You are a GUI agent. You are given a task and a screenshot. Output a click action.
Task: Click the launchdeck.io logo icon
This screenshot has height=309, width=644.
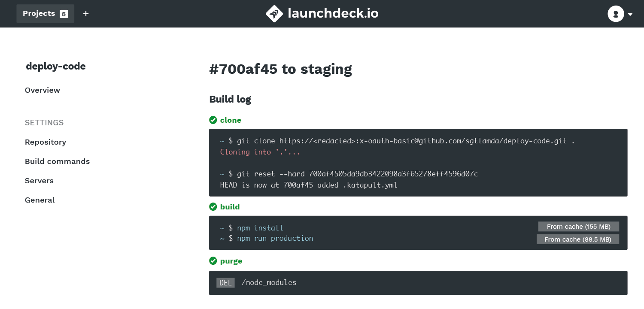click(274, 14)
